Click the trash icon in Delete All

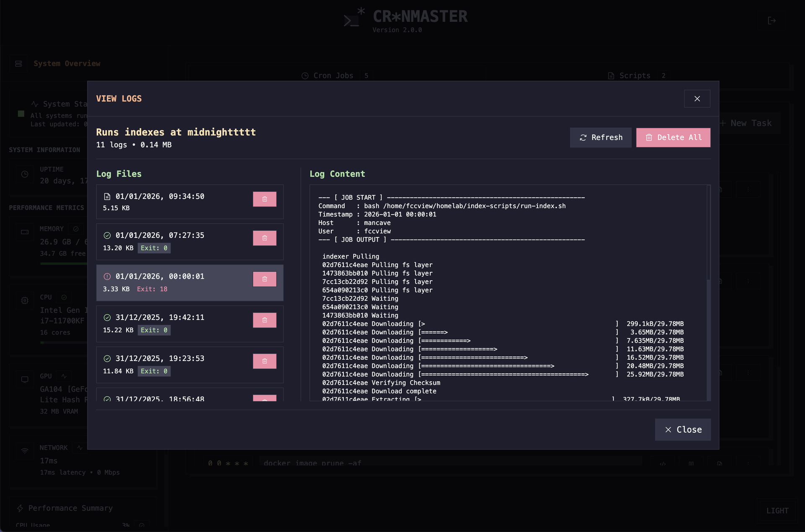[x=649, y=137]
